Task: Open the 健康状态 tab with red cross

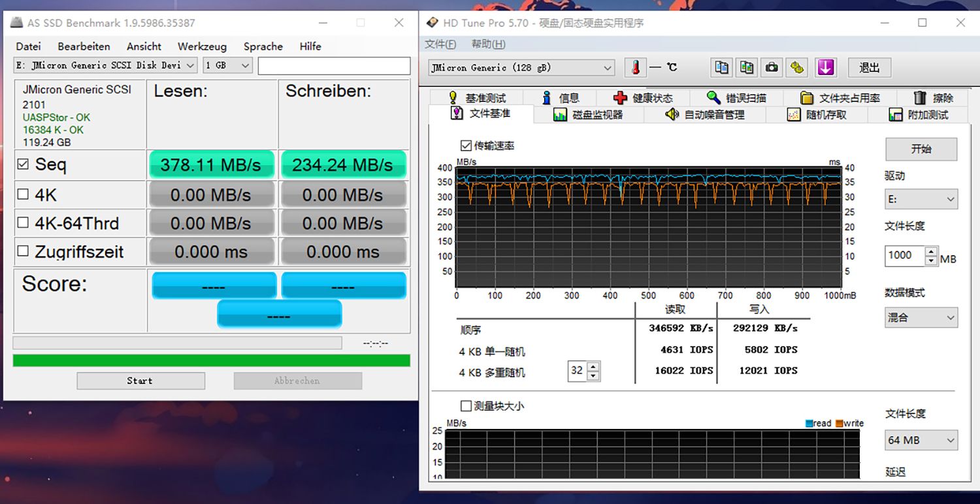Action: tap(643, 98)
